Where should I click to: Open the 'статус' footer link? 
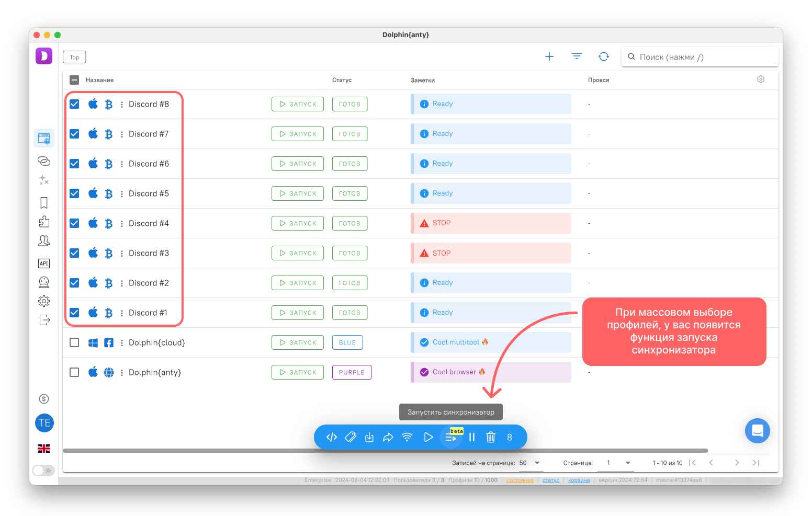[551, 480]
